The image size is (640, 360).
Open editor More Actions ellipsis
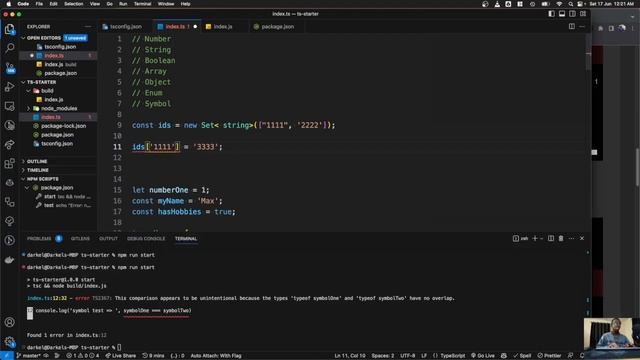pyautogui.click(x=582, y=27)
